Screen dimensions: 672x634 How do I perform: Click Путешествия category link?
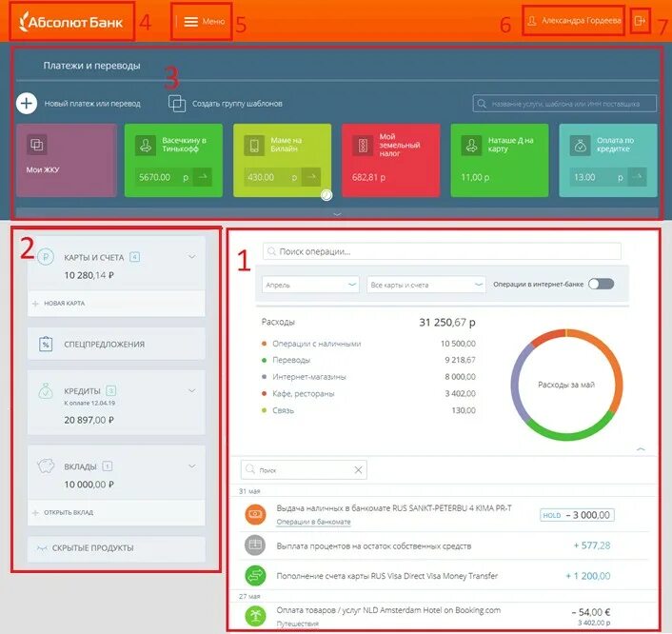pyautogui.click(x=297, y=624)
